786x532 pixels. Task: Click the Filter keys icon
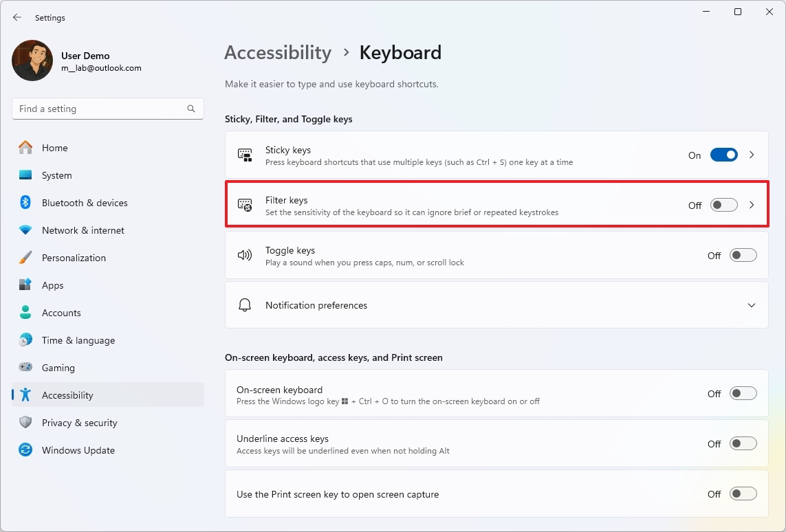[244, 205]
